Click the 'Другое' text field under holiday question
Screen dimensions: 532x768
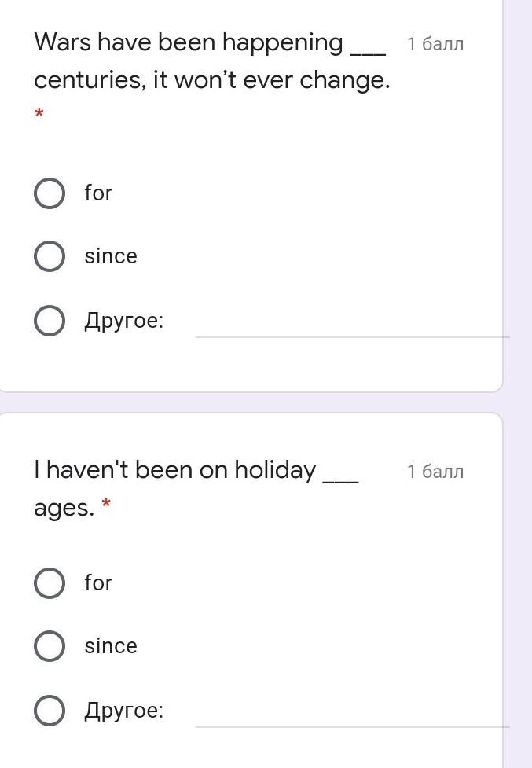(350, 712)
